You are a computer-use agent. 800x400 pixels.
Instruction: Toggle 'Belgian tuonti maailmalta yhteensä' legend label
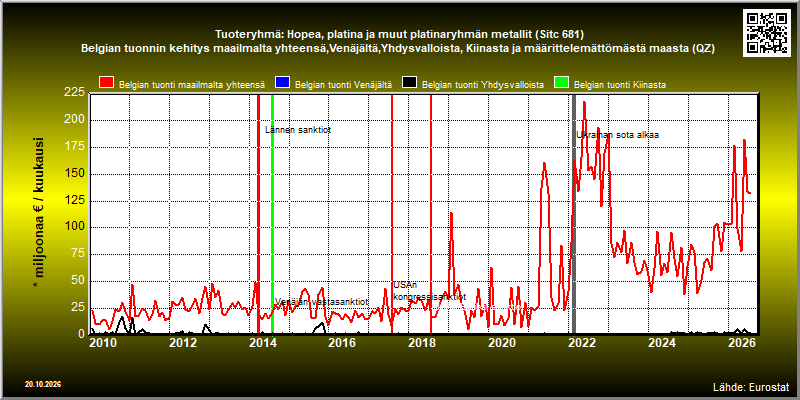tap(192, 85)
